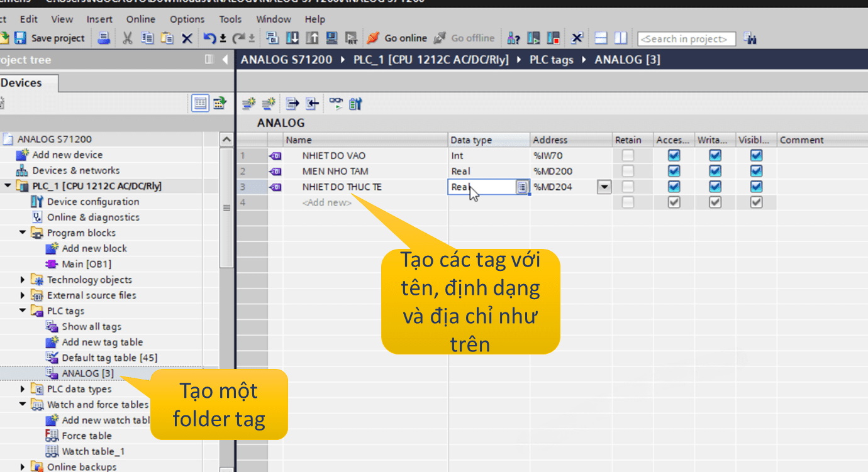868x472 pixels.
Task: Expand the Technology objects folder
Action: tap(23, 280)
